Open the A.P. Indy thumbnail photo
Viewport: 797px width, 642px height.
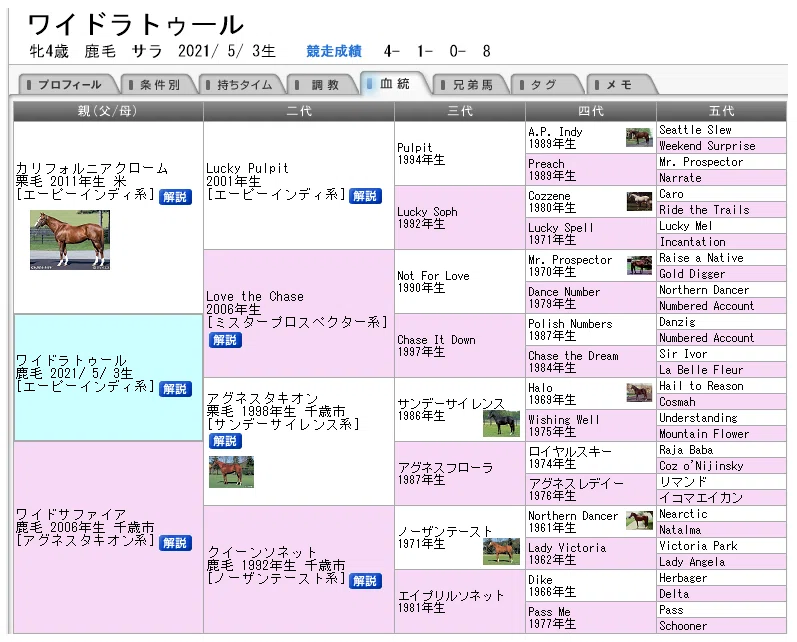click(x=639, y=137)
